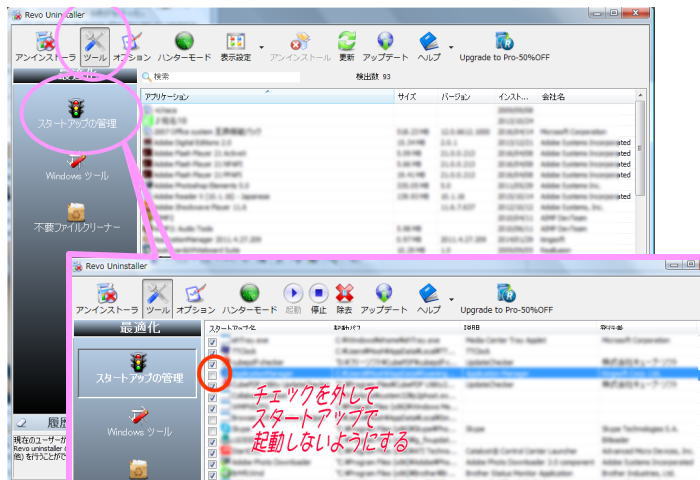Open ヘルプ book icon in the back window
Screen dimensions: 700x480
point(429,47)
